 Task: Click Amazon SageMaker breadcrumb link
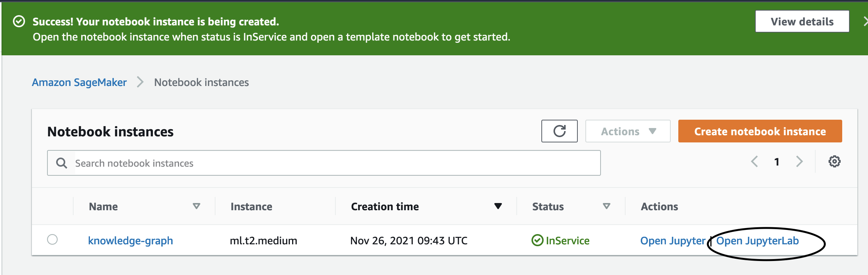click(x=79, y=82)
